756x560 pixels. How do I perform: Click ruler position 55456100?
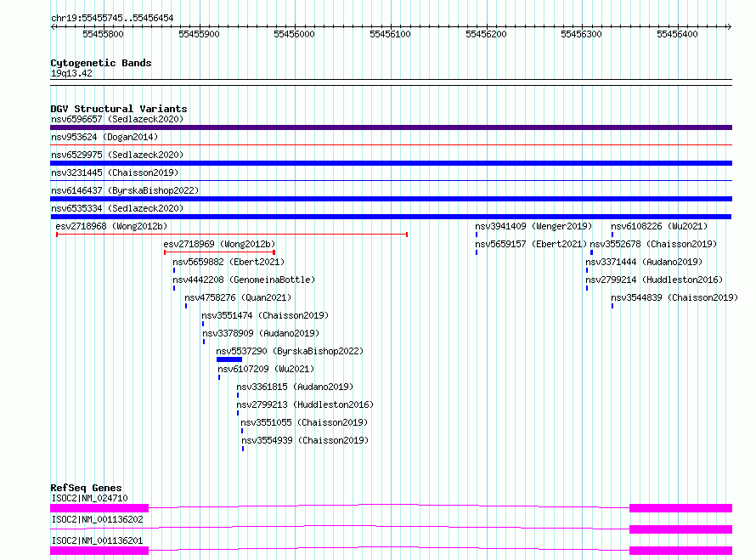[x=390, y=34]
